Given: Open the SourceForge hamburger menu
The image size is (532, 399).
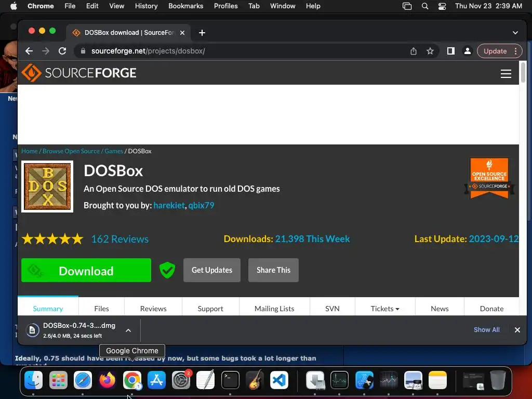Looking at the screenshot, I should pos(506,74).
